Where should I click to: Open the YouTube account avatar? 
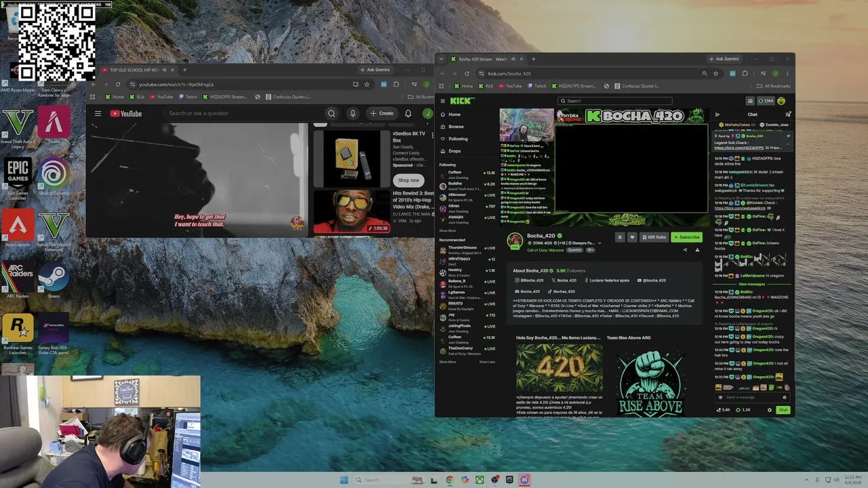pyautogui.click(x=427, y=114)
